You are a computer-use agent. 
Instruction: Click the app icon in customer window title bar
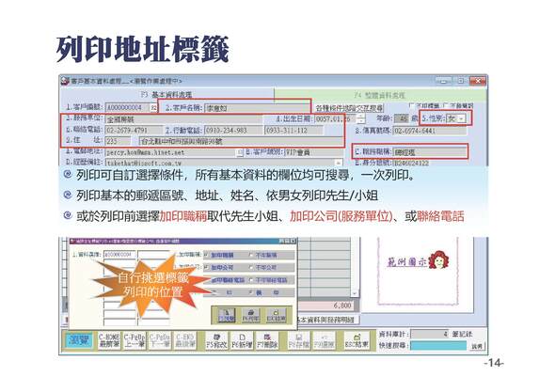coord(65,81)
